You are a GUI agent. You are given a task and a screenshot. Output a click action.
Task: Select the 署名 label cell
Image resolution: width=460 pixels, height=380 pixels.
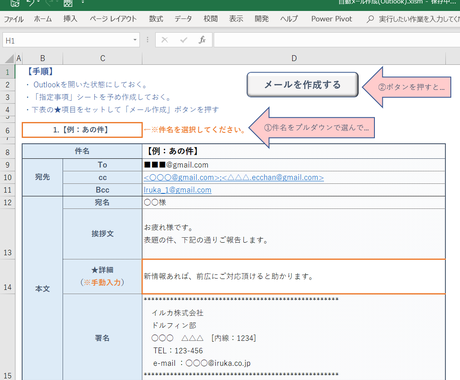[x=102, y=337]
